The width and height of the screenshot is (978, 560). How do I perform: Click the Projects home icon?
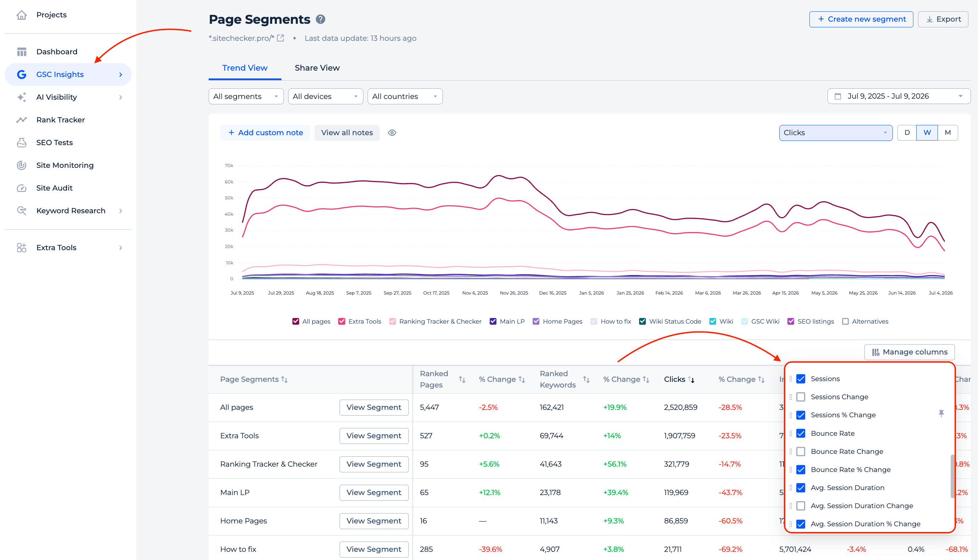click(22, 15)
